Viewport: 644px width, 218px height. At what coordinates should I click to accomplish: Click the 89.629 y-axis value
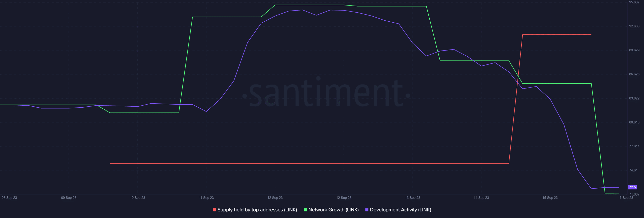(x=634, y=50)
